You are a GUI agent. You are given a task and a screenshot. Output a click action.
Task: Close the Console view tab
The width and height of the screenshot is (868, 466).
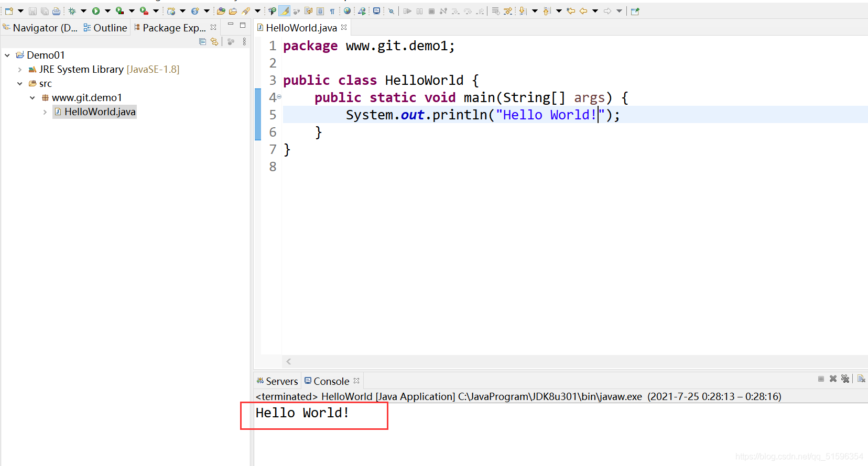[x=356, y=381]
